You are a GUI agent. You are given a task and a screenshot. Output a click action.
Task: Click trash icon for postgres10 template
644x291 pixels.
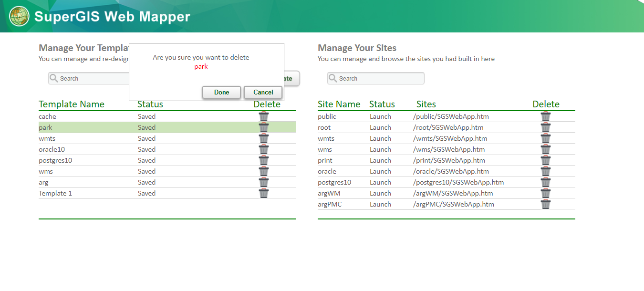(x=264, y=160)
